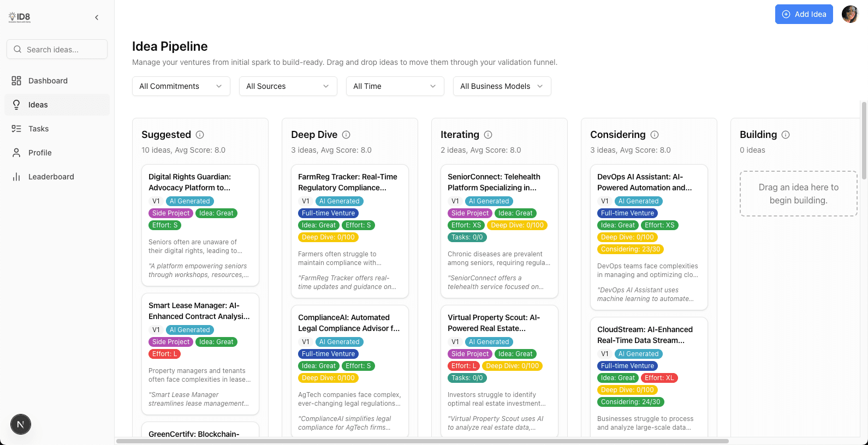This screenshot has width=868, height=445.
Task: Open the info icon next to Iterating
Action: coord(488,135)
